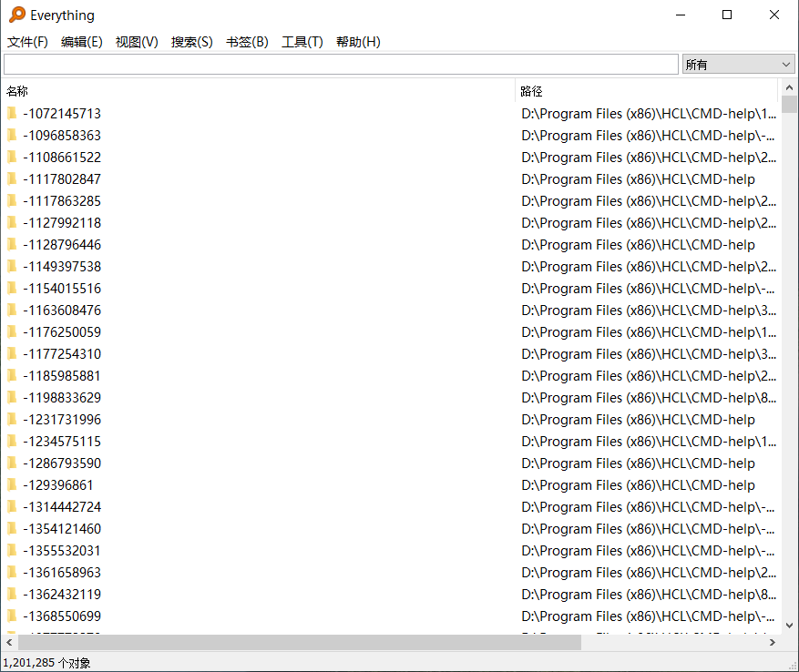
Task: Select the folder named -1314442724
Action: pyautogui.click(x=62, y=507)
